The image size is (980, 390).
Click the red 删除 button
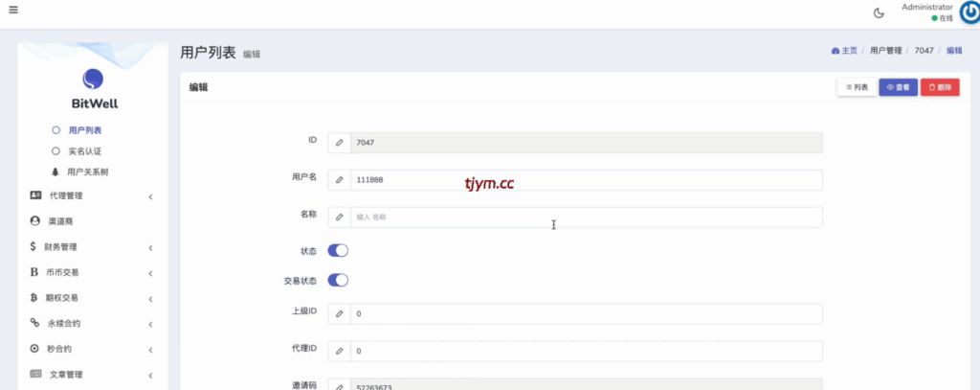[x=939, y=87]
